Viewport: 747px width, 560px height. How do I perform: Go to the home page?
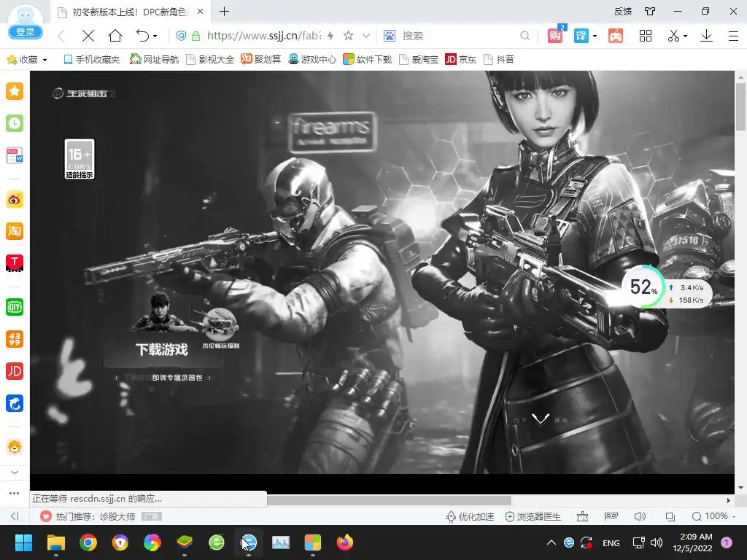click(115, 36)
